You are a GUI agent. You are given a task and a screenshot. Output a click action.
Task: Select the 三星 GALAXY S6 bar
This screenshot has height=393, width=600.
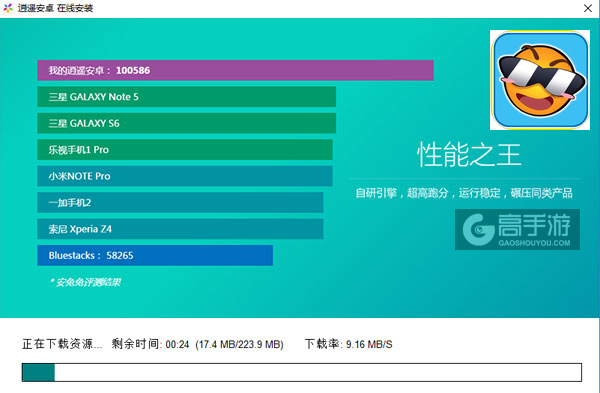point(186,123)
